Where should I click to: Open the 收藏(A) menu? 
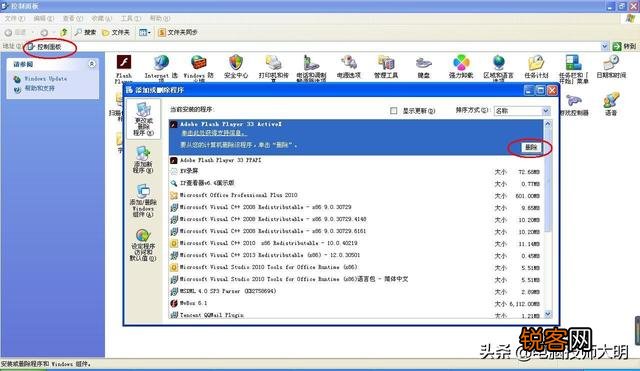click(x=101, y=18)
